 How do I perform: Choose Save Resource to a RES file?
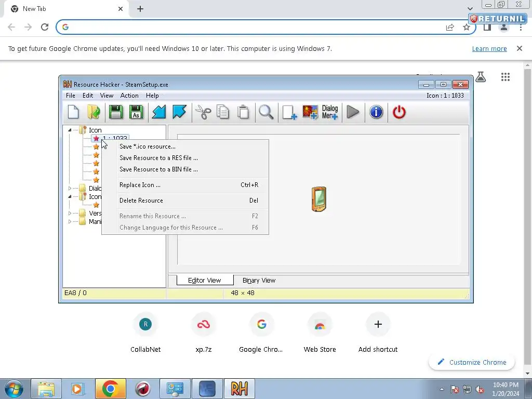point(185,158)
